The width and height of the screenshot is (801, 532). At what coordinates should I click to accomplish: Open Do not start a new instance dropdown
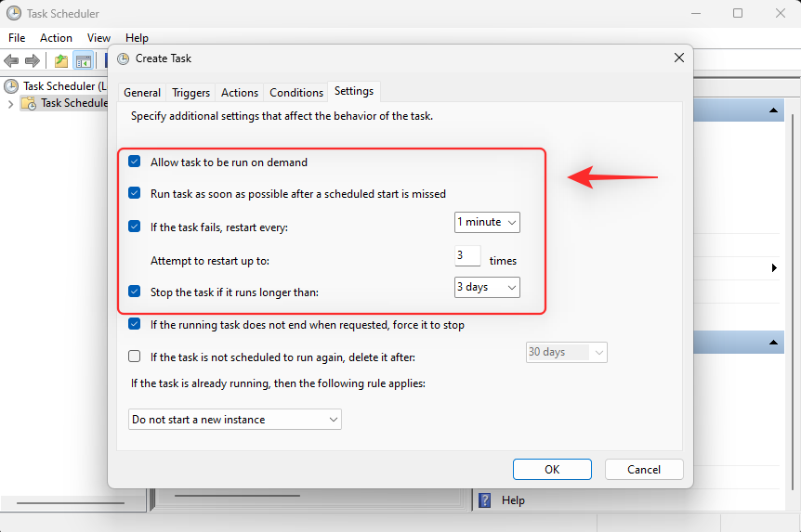[235, 419]
